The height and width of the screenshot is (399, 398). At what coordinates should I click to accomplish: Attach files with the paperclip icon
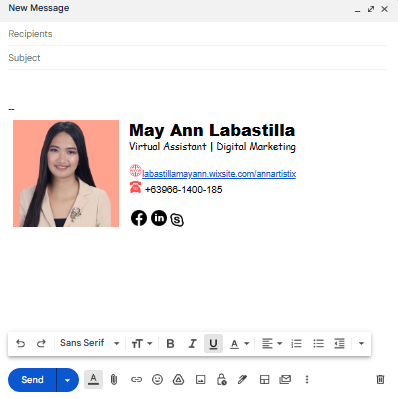(114, 379)
